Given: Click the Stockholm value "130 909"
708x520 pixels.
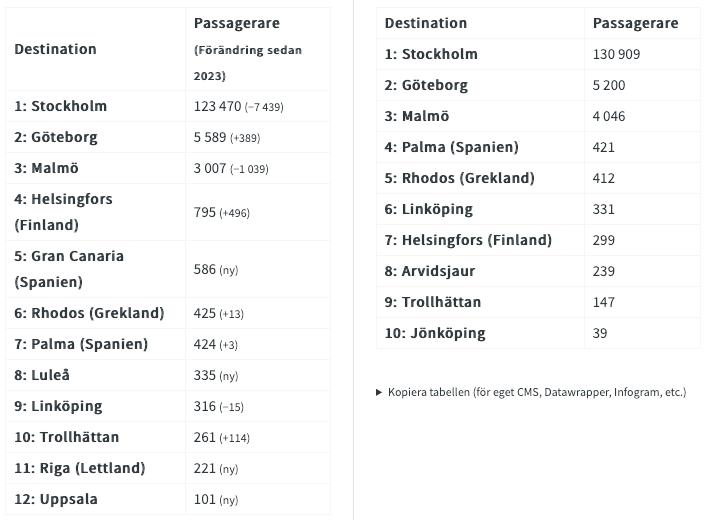Looking at the screenshot, I should pos(616,54).
